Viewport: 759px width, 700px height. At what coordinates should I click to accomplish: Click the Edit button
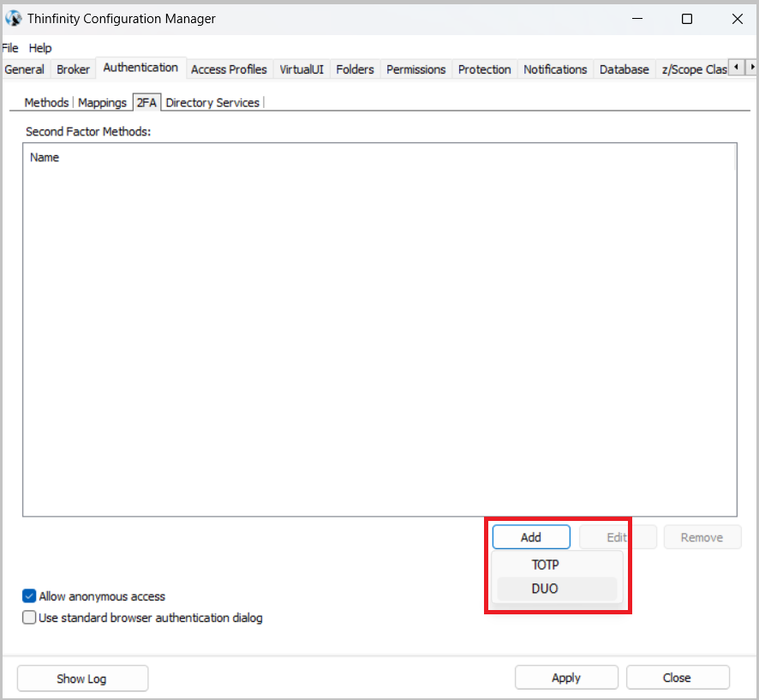pyautogui.click(x=617, y=537)
